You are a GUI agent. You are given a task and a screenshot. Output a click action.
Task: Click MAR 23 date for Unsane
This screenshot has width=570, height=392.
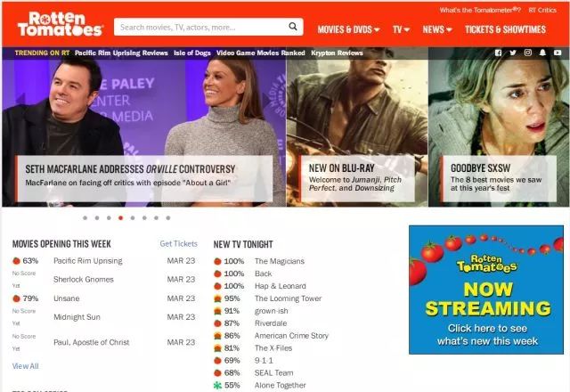181,298
